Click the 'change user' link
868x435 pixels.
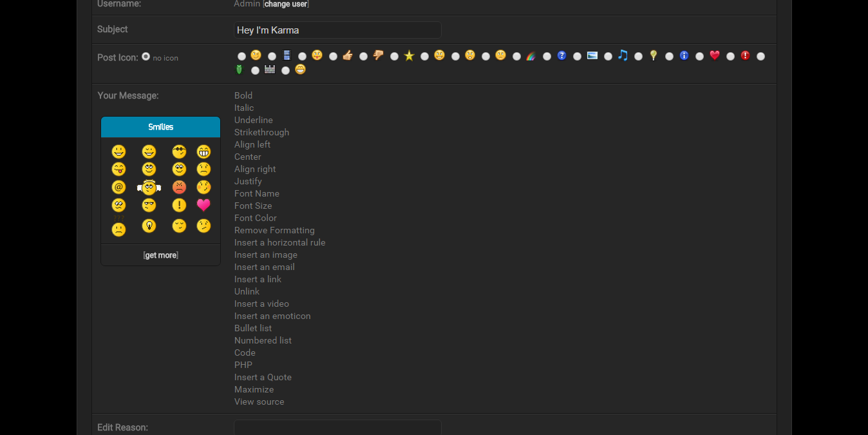coord(286,4)
